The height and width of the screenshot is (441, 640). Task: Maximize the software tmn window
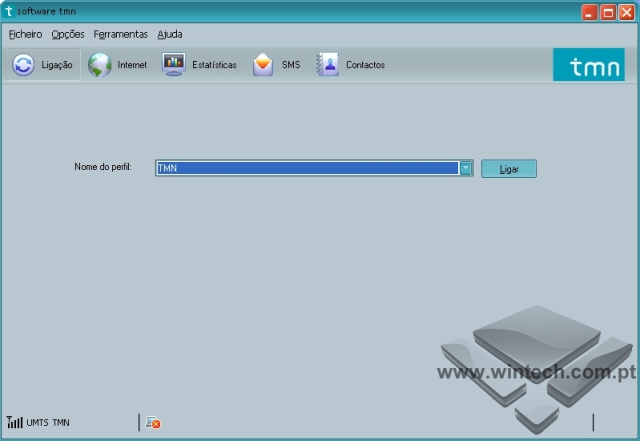tap(608, 12)
